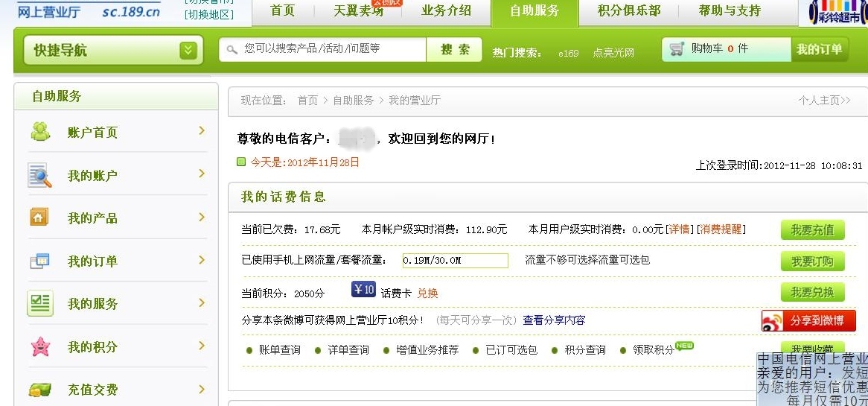Click the 搜索 button
Viewport: 868px width, 406px height.
[x=455, y=49]
